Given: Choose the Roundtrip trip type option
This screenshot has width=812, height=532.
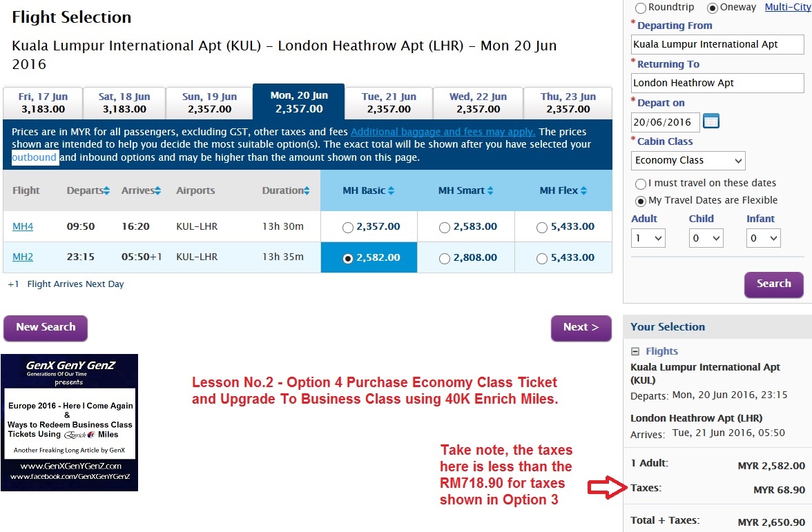Looking at the screenshot, I should pos(641,8).
